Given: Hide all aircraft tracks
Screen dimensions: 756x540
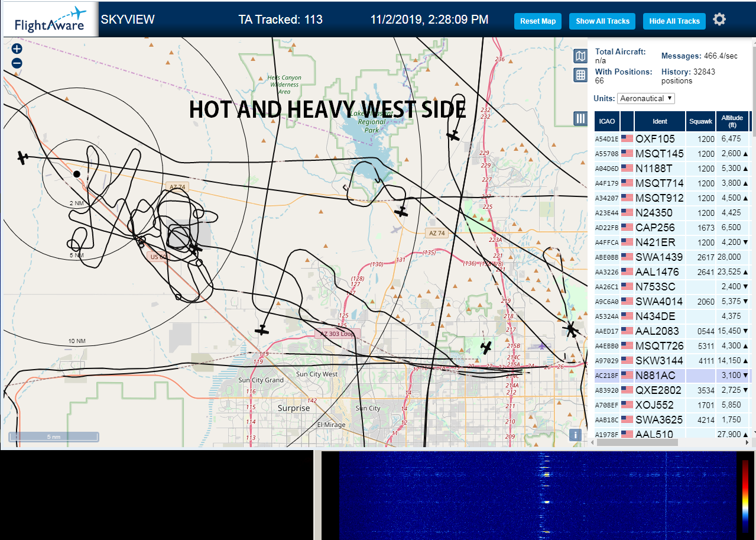Looking at the screenshot, I should (674, 21).
